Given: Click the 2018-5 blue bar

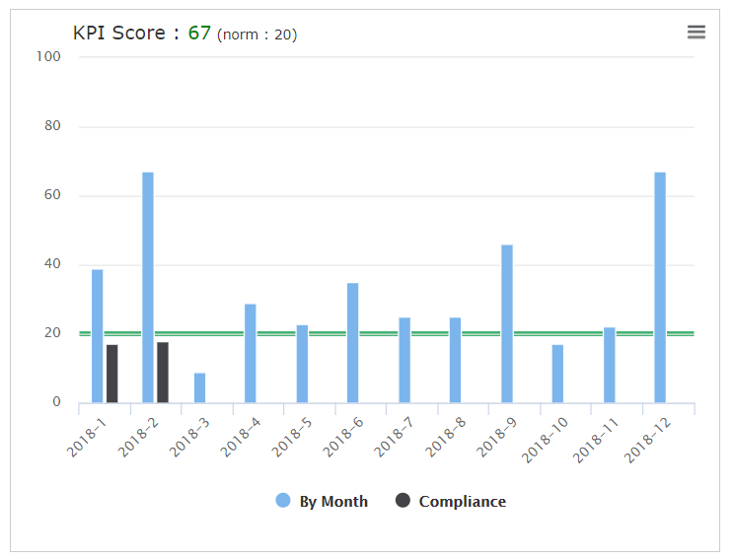Looking at the screenshot, I should [303, 364].
